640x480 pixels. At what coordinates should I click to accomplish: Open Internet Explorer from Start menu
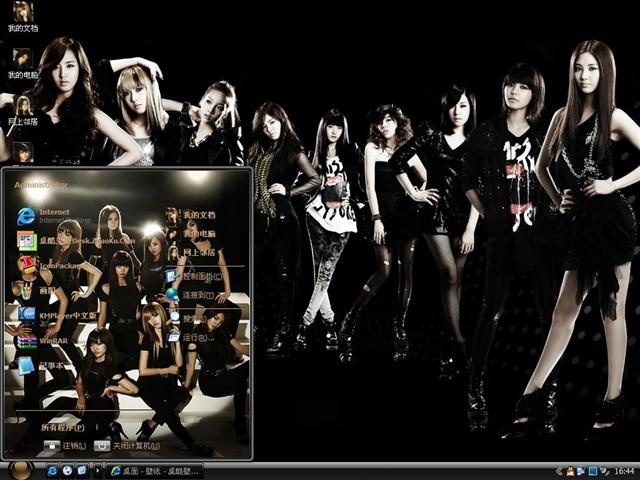click(x=54, y=216)
